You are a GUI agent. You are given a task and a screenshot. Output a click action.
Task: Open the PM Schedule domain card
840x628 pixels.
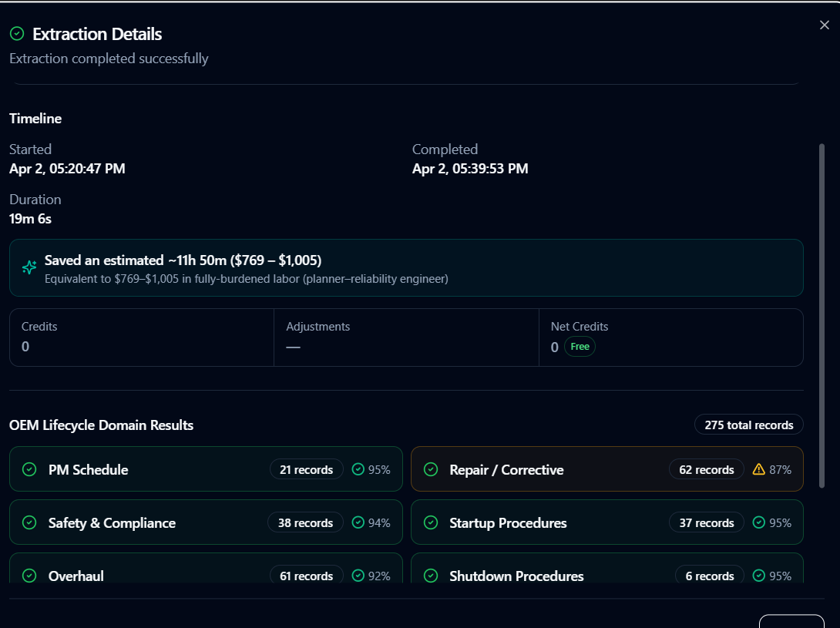tap(206, 468)
